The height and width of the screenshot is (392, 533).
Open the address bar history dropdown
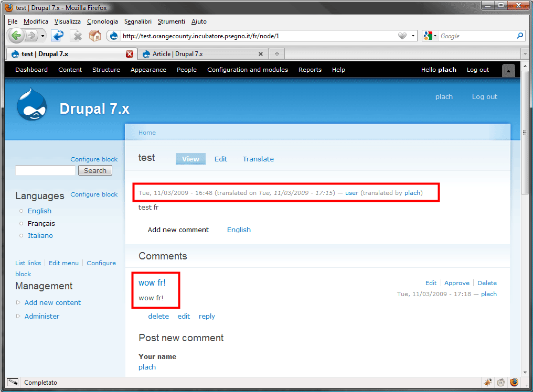[x=413, y=36]
